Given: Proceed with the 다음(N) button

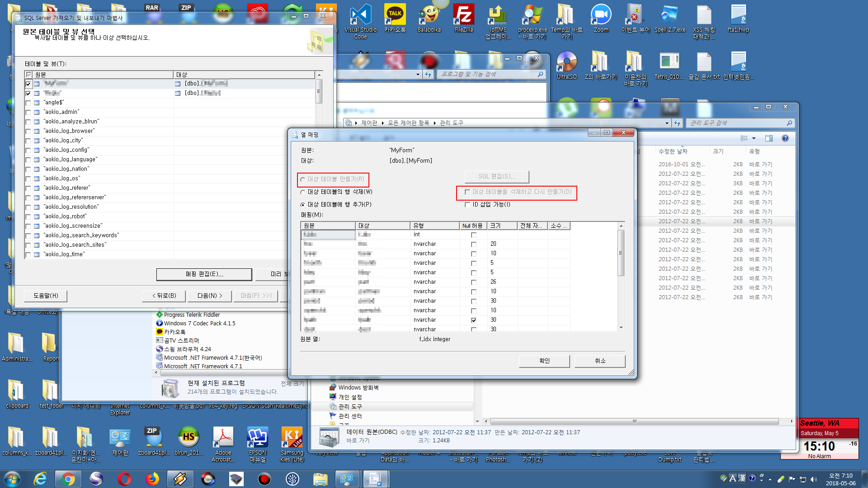Looking at the screenshot, I should coord(210,296).
